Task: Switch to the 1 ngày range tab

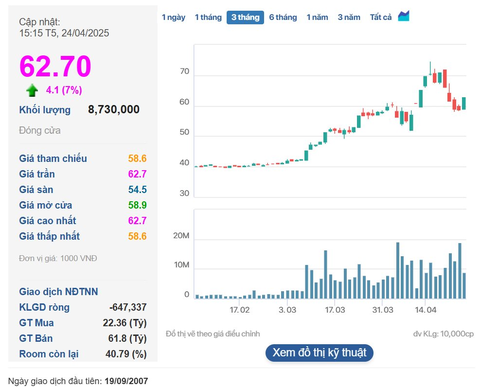Action: [x=174, y=17]
